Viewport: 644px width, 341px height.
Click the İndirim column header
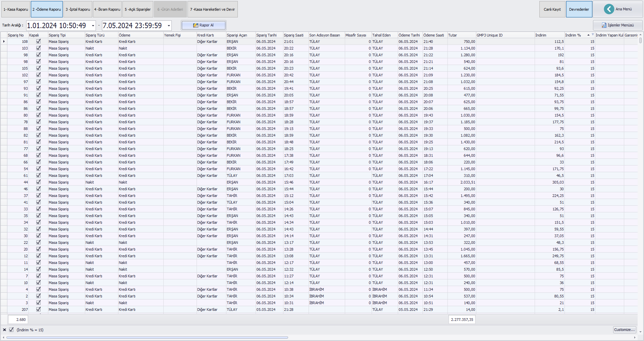[x=549, y=35]
